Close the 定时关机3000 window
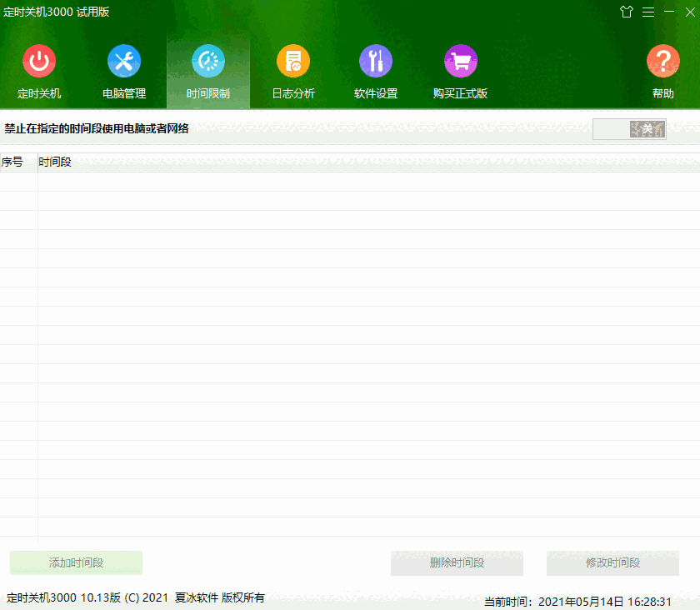 690,12
